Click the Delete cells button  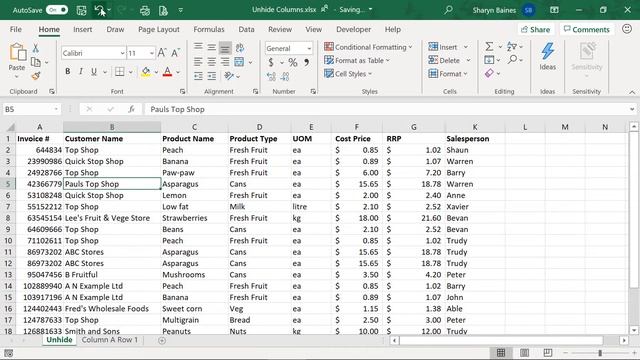click(444, 60)
